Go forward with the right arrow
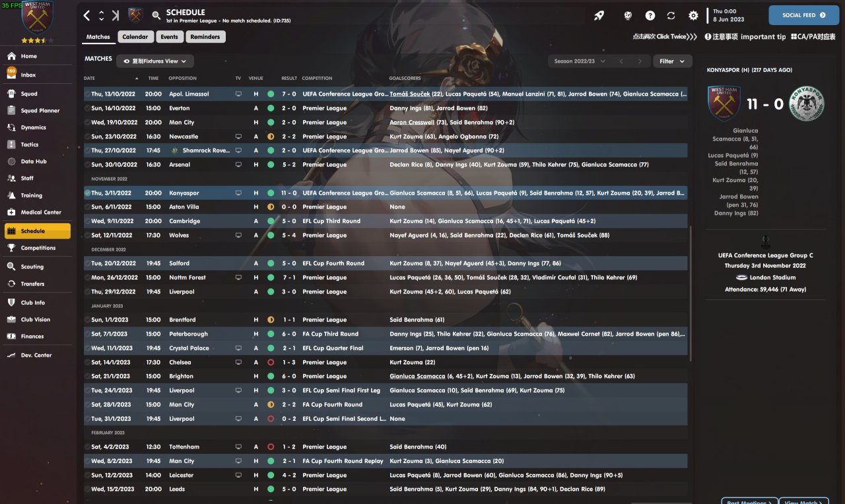 (x=116, y=15)
